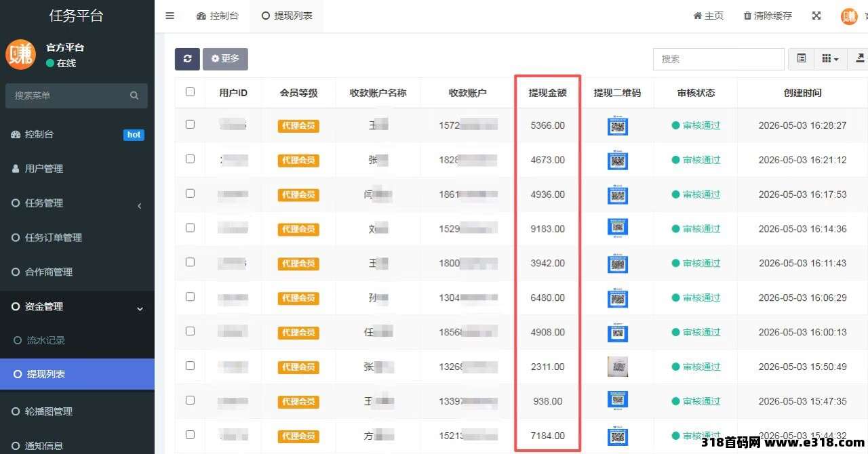The height and width of the screenshot is (454, 868).
Task: Open 用户管理 in the sidebar
Action: coord(77,169)
